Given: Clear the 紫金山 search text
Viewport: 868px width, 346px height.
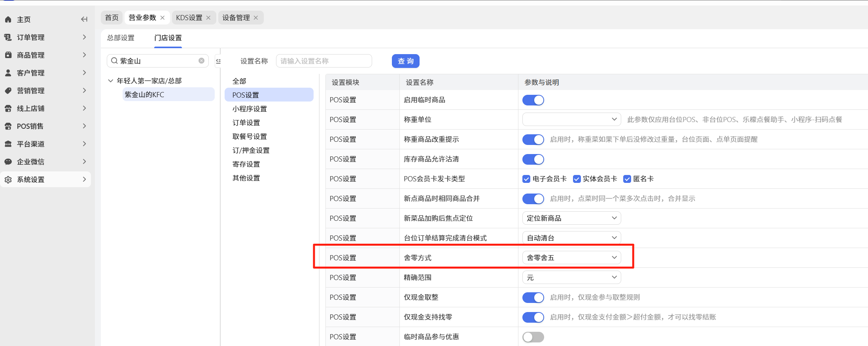Looking at the screenshot, I should tap(201, 61).
